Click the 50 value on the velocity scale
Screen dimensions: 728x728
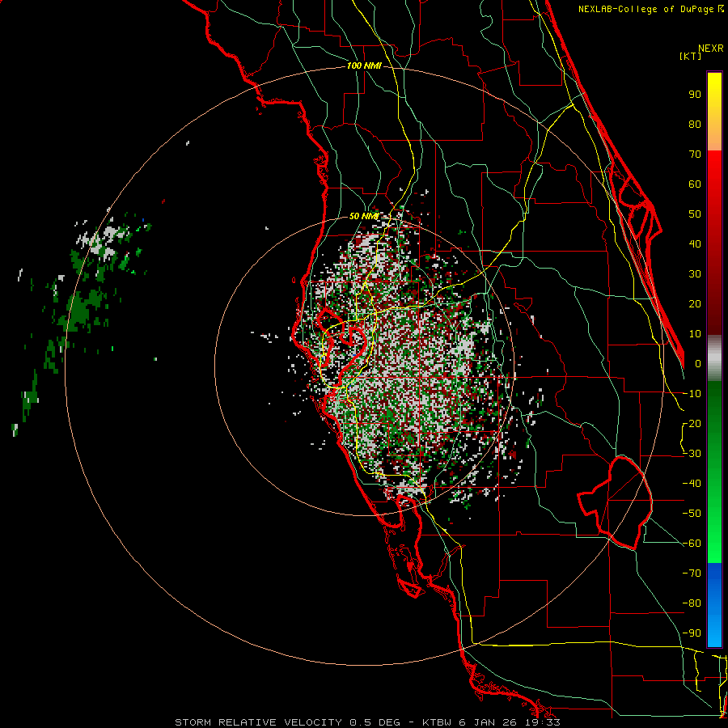click(x=695, y=214)
